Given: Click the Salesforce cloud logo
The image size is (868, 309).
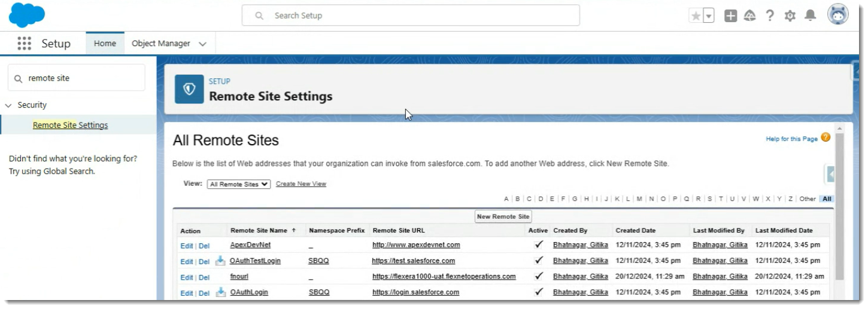Looking at the screenshot, I should point(26,16).
